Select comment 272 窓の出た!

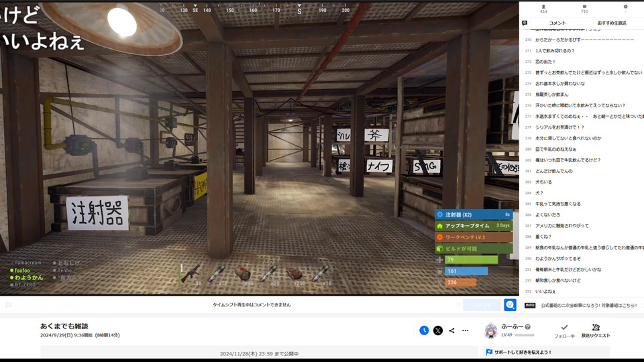tap(545, 62)
